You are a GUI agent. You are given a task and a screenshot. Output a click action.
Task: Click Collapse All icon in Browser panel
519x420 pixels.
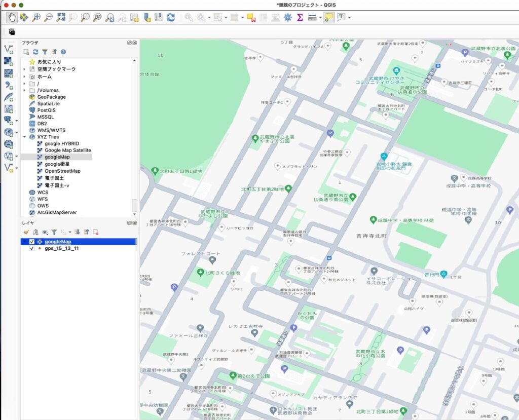pos(54,52)
